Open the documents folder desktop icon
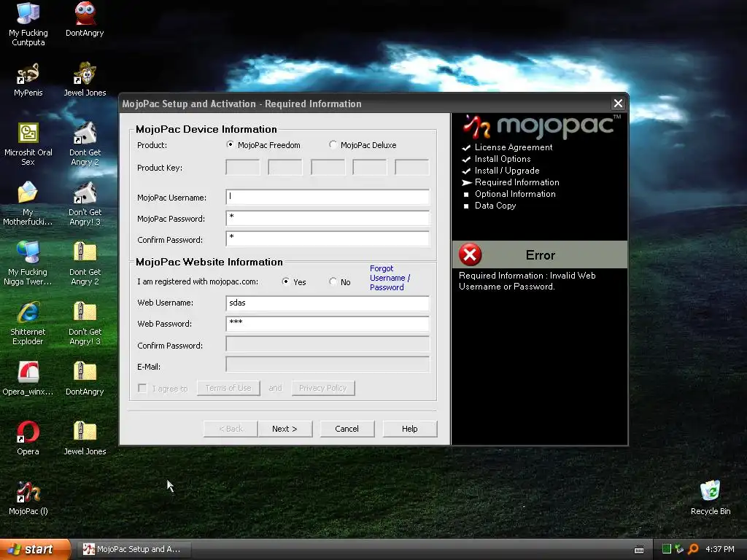 tap(28, 192)
